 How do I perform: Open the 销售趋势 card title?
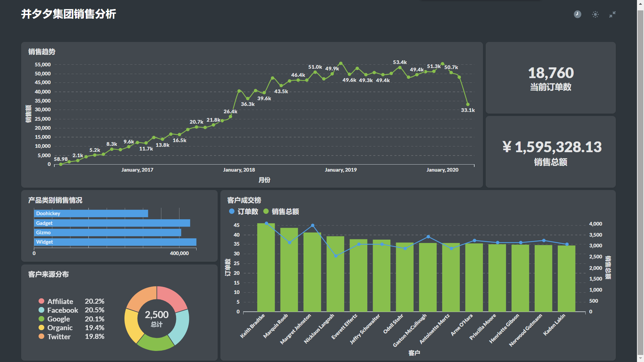click(x=42, y=52)
